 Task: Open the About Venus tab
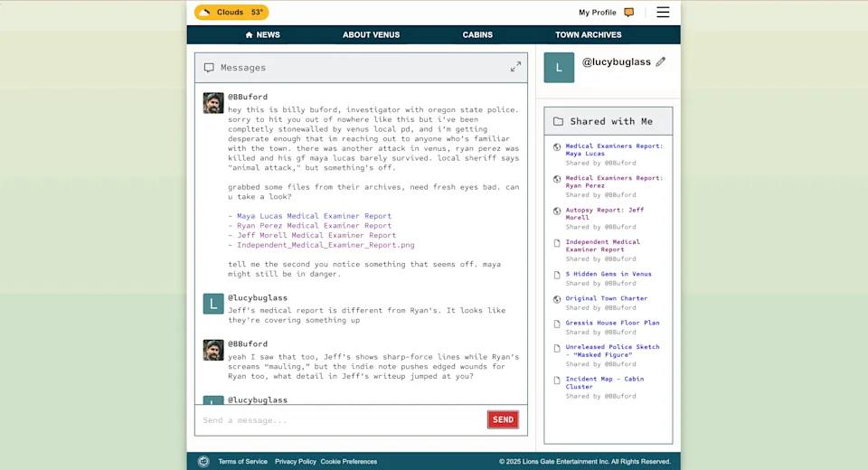coord(371,35)
